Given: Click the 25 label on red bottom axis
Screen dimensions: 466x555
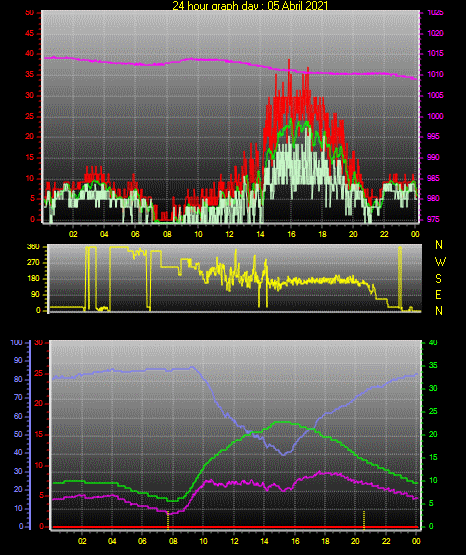Looking at the screenshot, I should [x=39, y=373].
